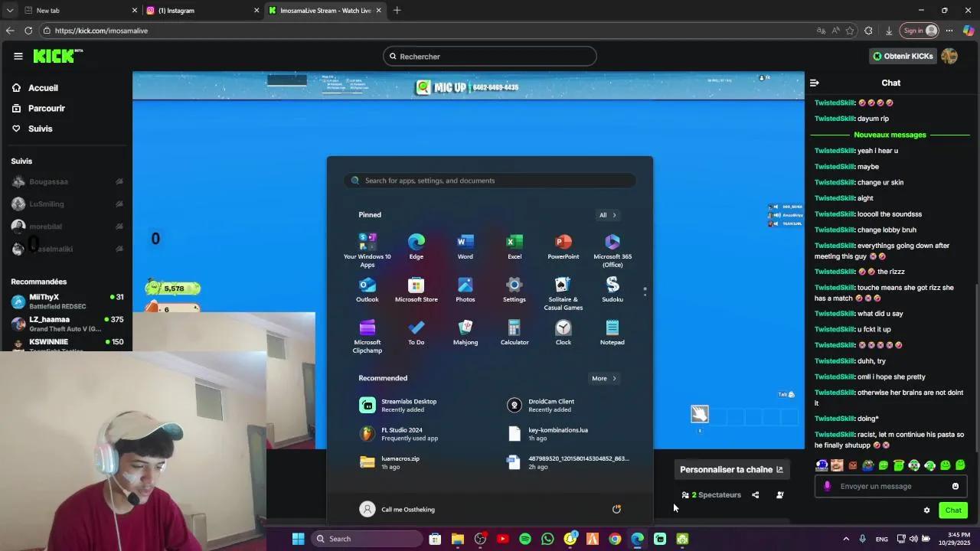The height and width of the screenshot is (551, 980).
Task: Click Personnaliser ta chaîne button
Action: tap(731, 470)
